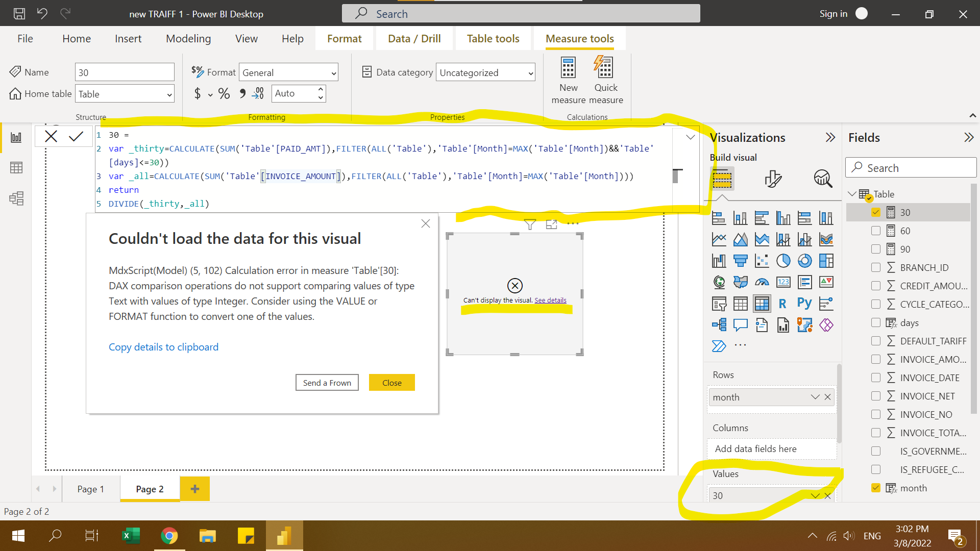This screenshot has height=551, width=980.
Task: Select the Matrix visual icon
Action: 762,304
